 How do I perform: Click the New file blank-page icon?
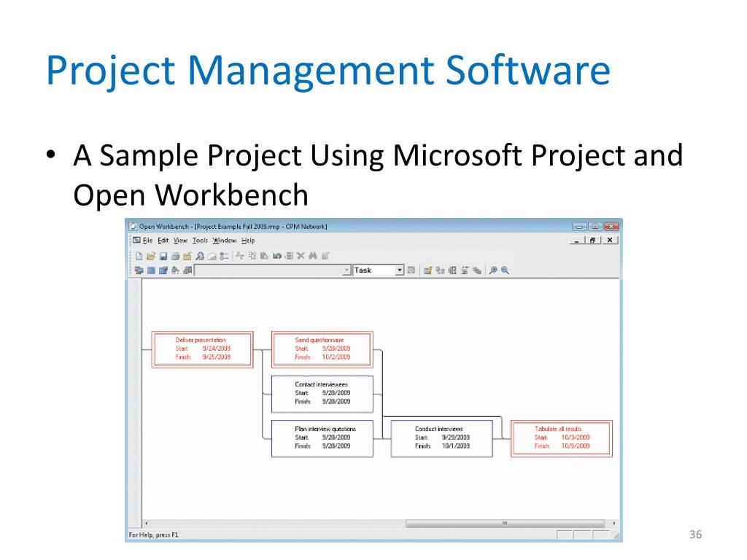pos(139,256)
